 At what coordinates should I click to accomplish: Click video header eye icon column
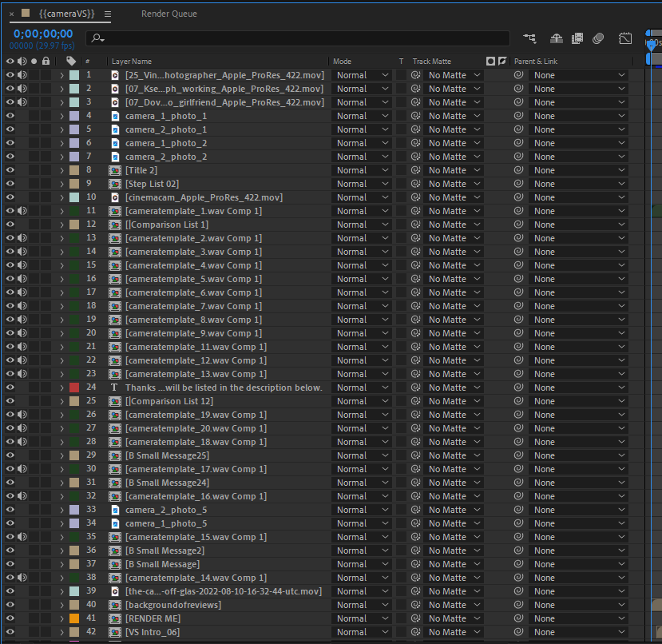point(10,62)
